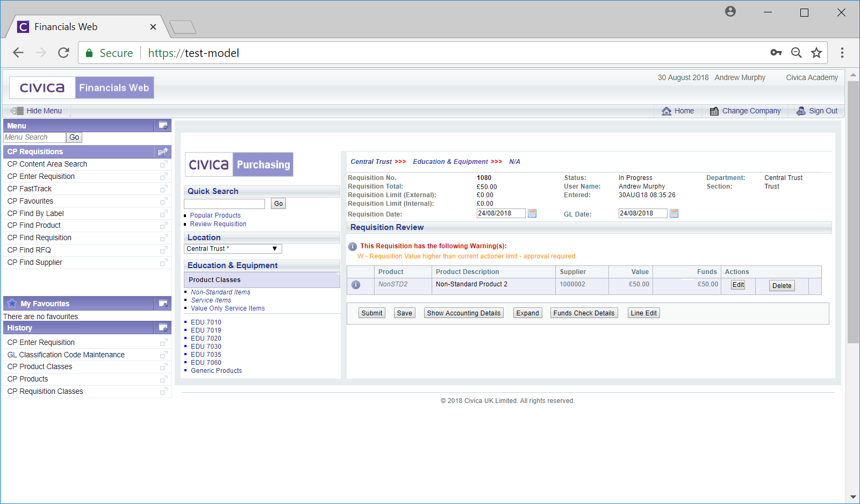Open CP Find Supplier menu item
The image size is (860, 504).
pos(34,262)
